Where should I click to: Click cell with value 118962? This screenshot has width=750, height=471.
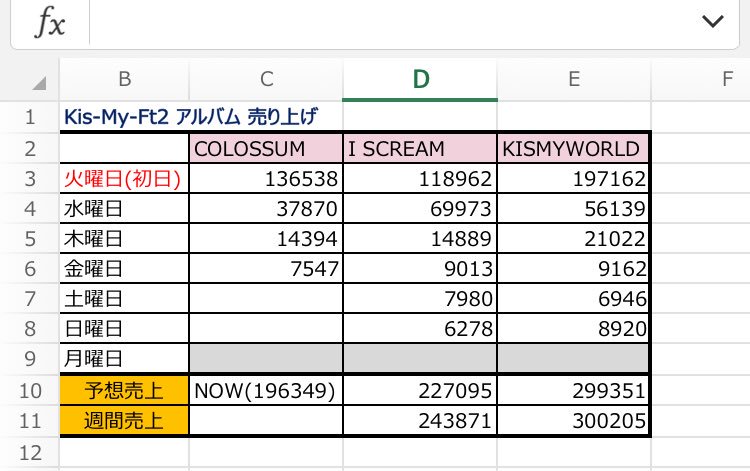click(420, 179)
